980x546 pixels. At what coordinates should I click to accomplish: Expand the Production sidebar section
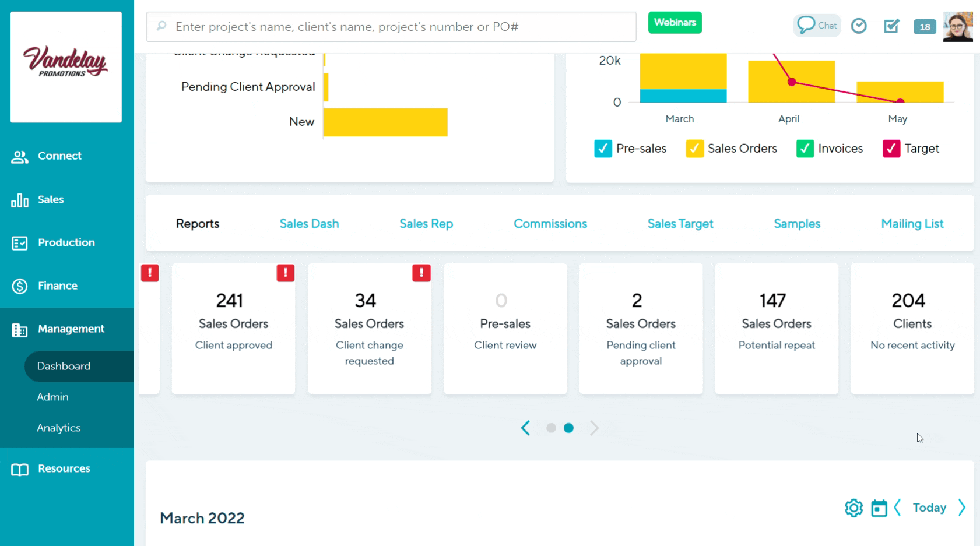point(66,243)
